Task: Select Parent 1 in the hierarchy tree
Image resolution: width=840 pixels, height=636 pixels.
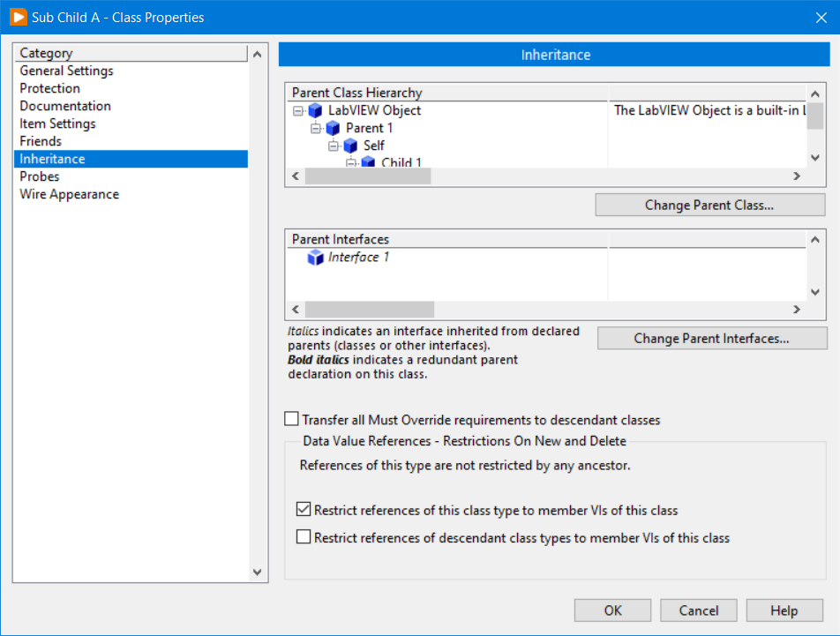Action: tap(369, 128)
